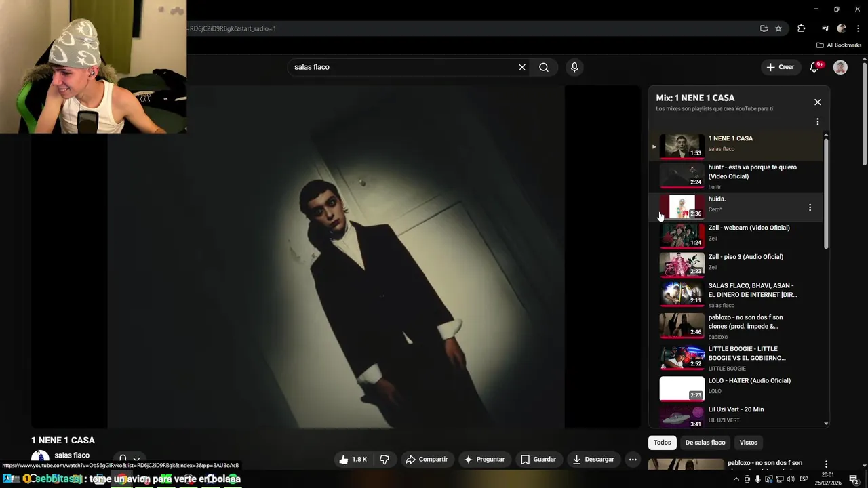Select the Todos filter chip

tap(663, 443)
